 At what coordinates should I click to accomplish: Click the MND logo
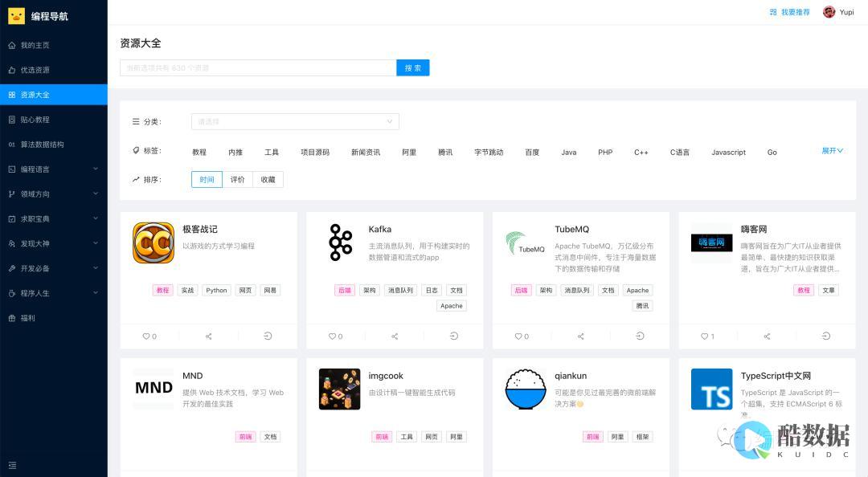154,387
